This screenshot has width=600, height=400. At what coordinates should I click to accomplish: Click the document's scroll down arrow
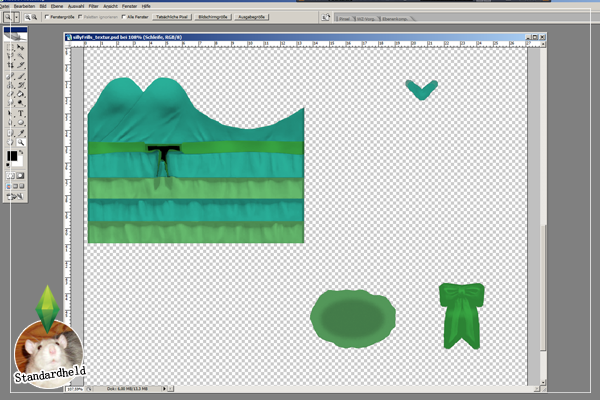pyautogui.click(x=543, y=382)
